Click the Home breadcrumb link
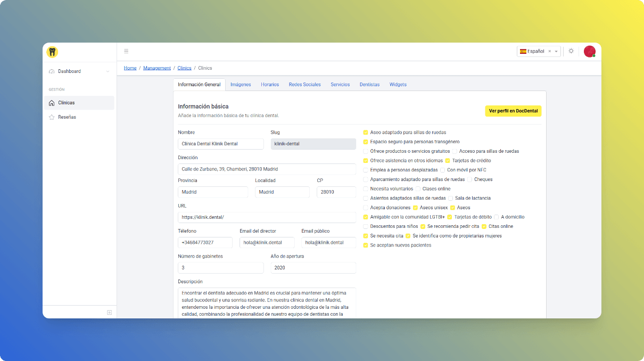644x361 pixels. point(130,68)
